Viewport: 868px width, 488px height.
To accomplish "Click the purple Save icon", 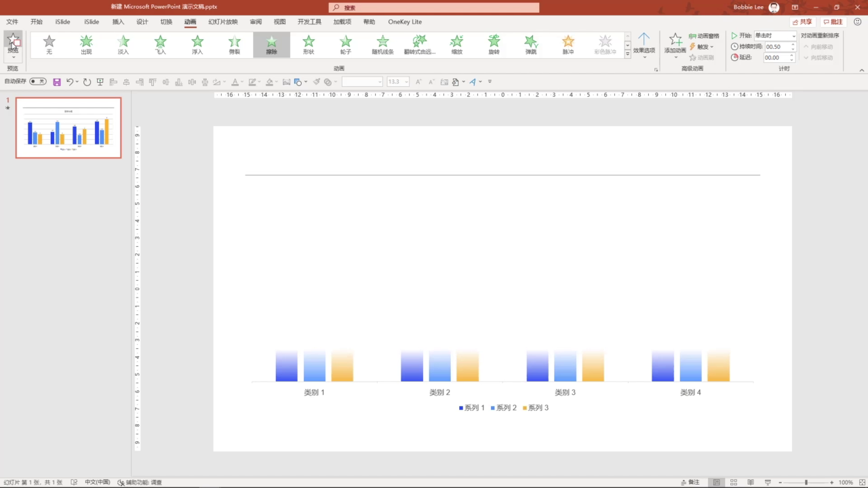I will (x=57, y=82).
